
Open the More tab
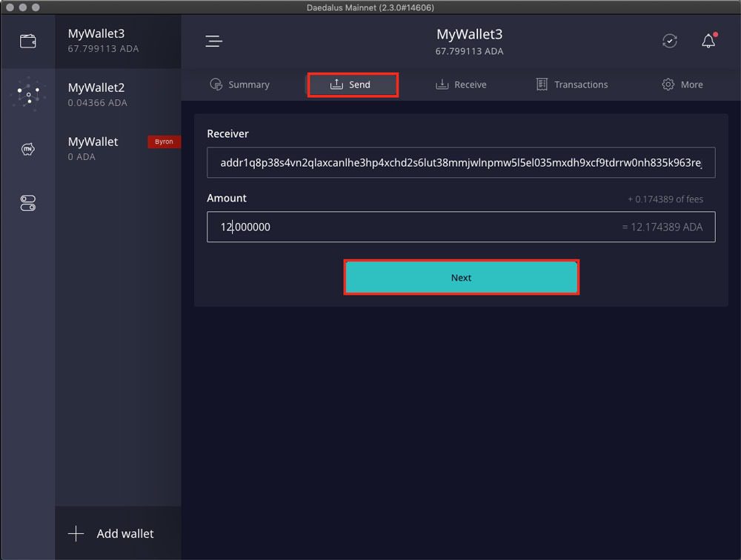[x=682, y=84]
